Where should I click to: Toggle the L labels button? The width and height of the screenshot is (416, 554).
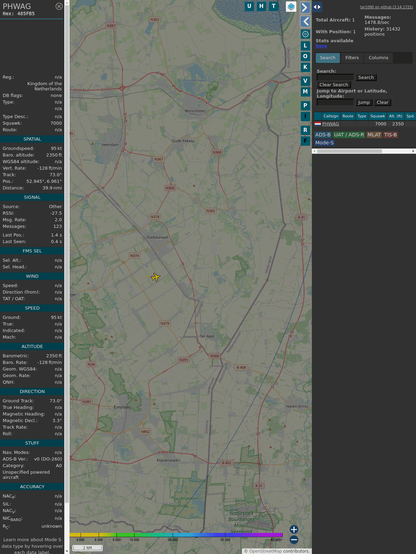305,46
